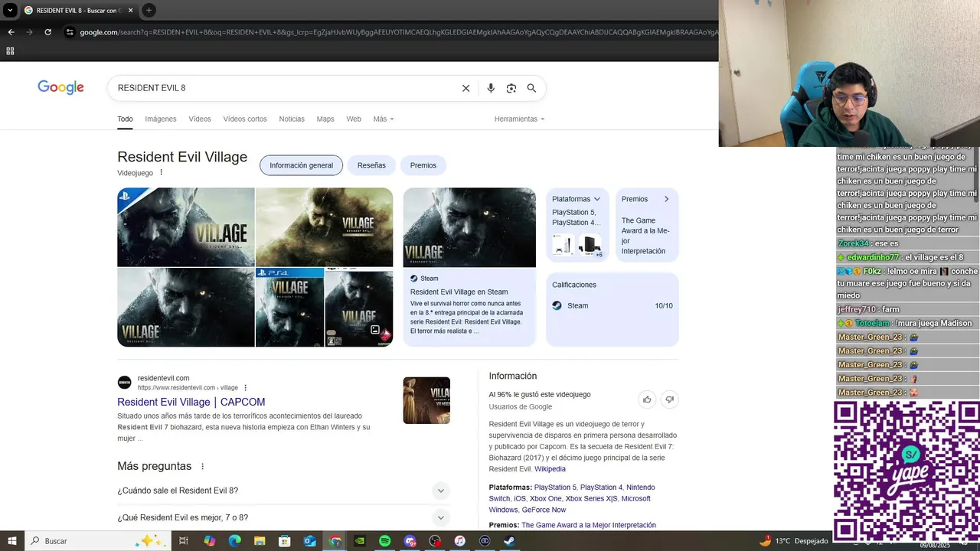Viewport: 980px width, 551px height.
Task: Open Outlook from the taskbar
Action: point(309,541)
